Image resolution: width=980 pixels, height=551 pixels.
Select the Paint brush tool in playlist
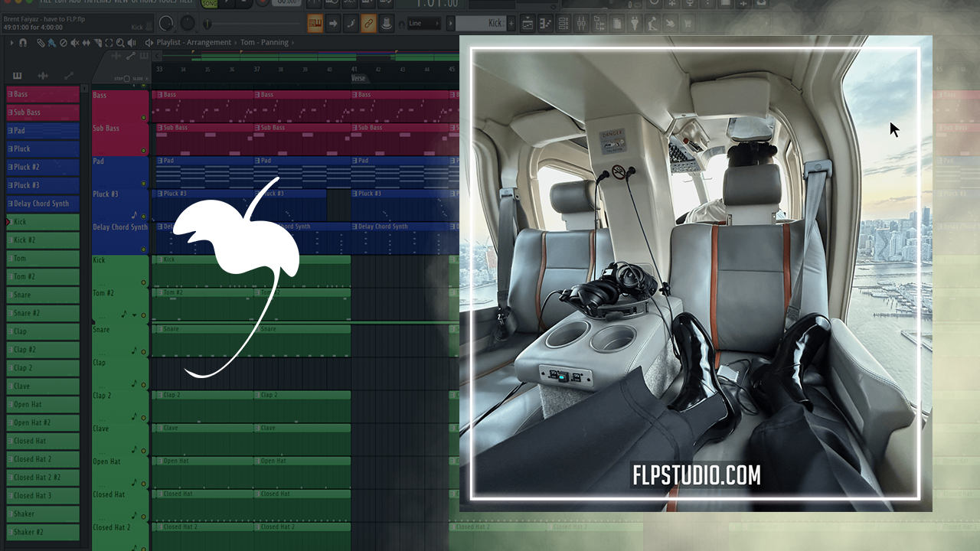51,43
